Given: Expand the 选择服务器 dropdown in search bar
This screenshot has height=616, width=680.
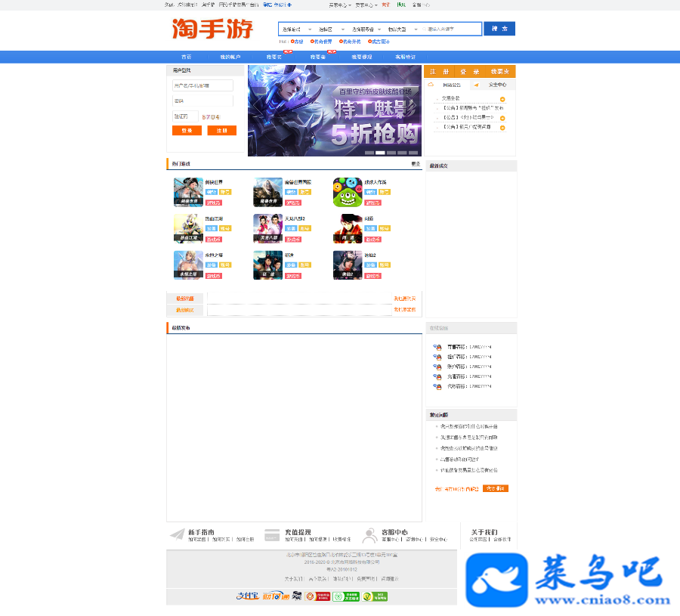Looking at the screenshot, I should (366, 29).
